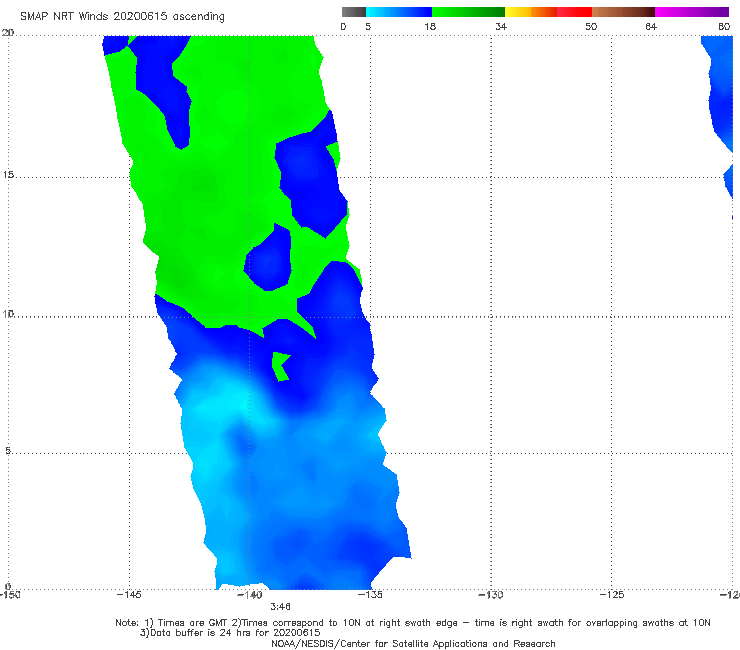Screen dimensions: 740x650
Task: Click the note line 'Times are GMT'
Action: 193,623
